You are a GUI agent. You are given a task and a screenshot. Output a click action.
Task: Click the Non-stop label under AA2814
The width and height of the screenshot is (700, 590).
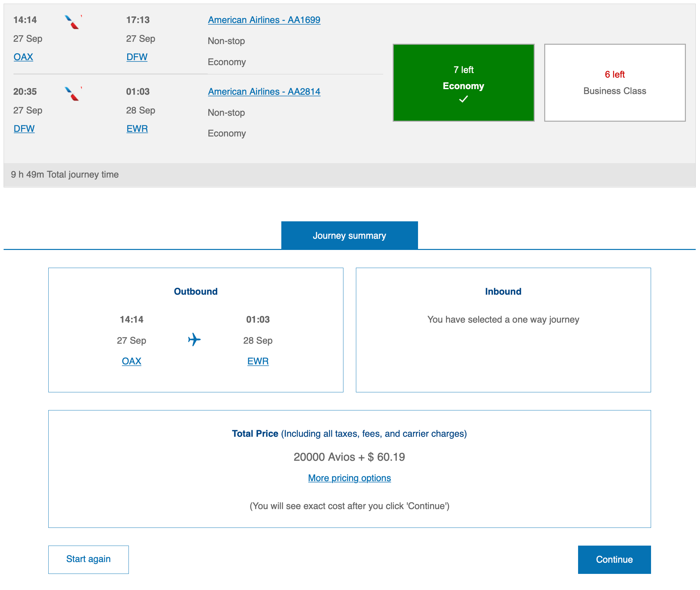click(226, 113)
